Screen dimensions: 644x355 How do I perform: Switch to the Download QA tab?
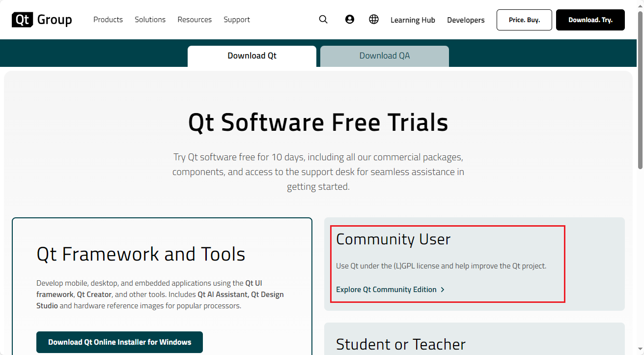coord(385,56)
